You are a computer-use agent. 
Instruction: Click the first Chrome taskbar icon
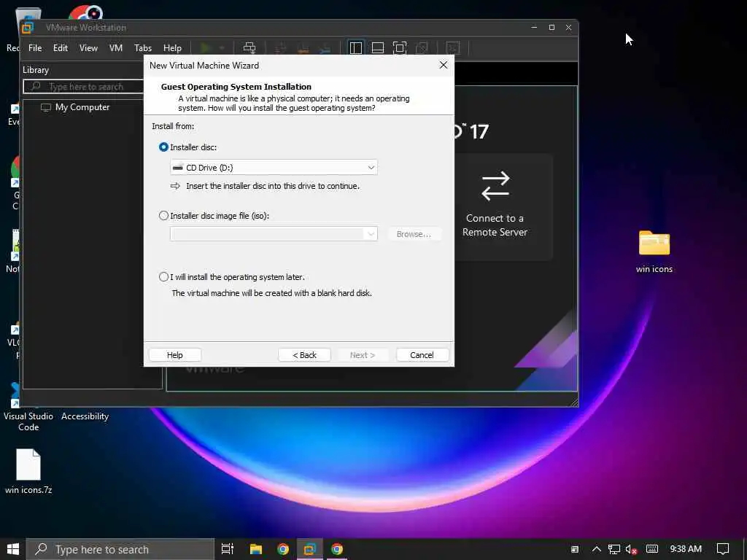click(283, 549)
